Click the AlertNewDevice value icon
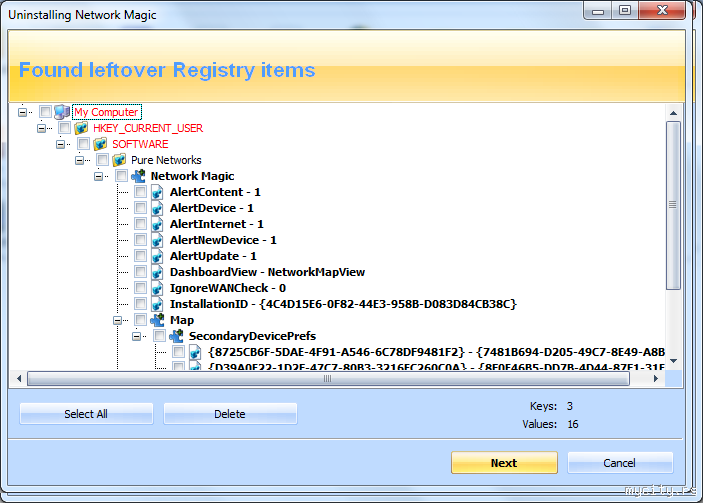Image resolution: width=703 pixels, height=503 pixels. tap(157, 240)
